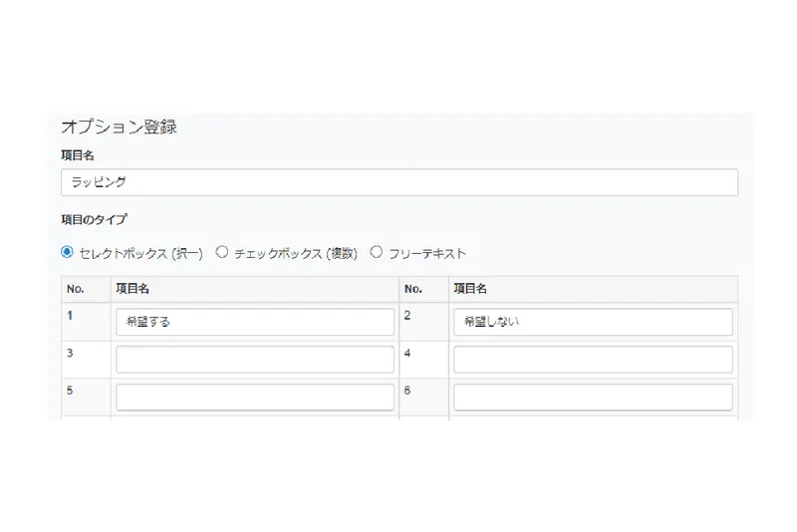Image resolution: width=797 pixels, height=532 pixels.
Task: Select the セレクトボックス (択一) radio button
Action: (67, 252)
